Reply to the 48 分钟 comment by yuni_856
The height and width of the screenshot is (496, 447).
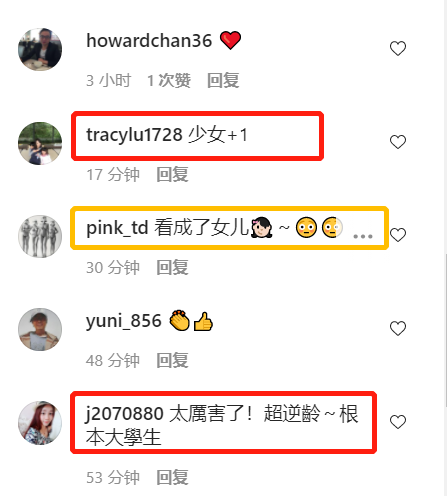point(172,360)
